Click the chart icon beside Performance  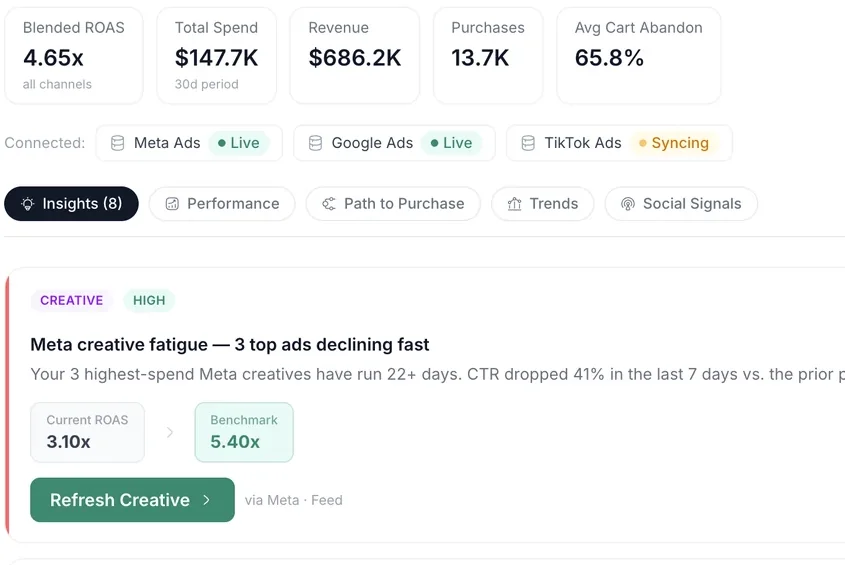tap(172, 204)
